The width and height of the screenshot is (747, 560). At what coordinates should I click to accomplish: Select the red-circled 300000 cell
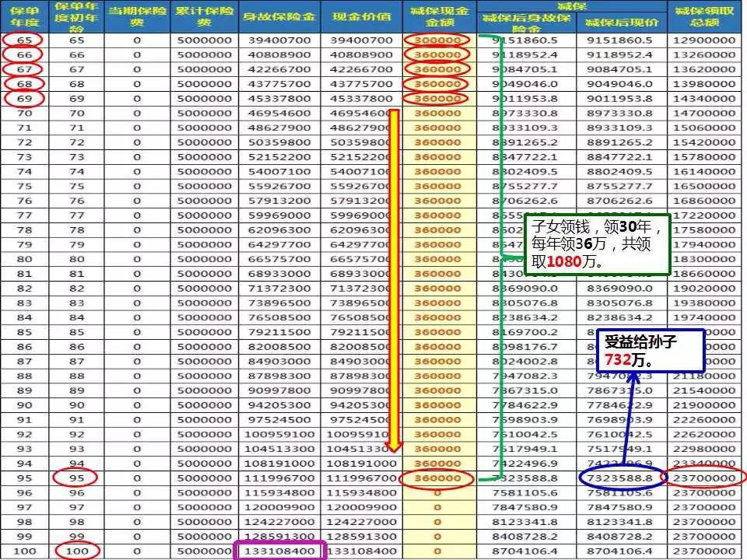pyautogui.click(x=437, y=40)
